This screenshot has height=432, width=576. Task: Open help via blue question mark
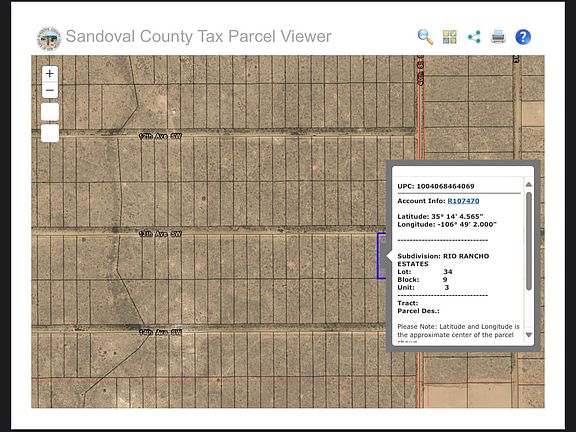523,37
